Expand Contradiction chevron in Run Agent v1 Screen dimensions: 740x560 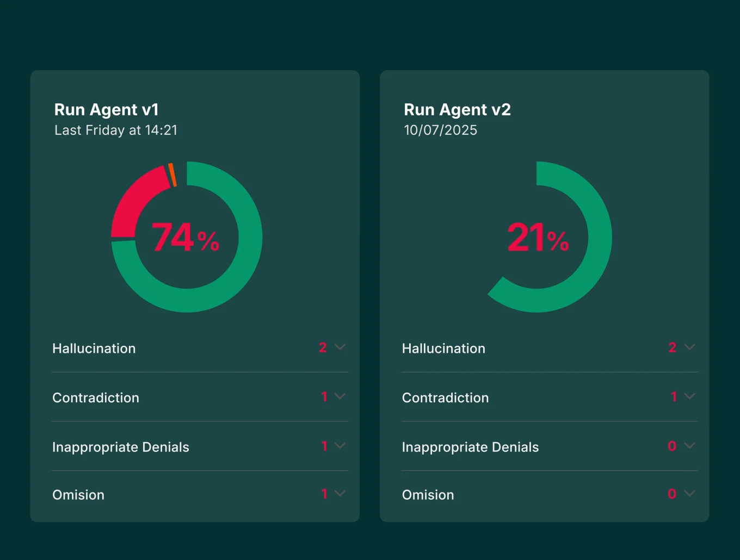click(x=340, y=396)
